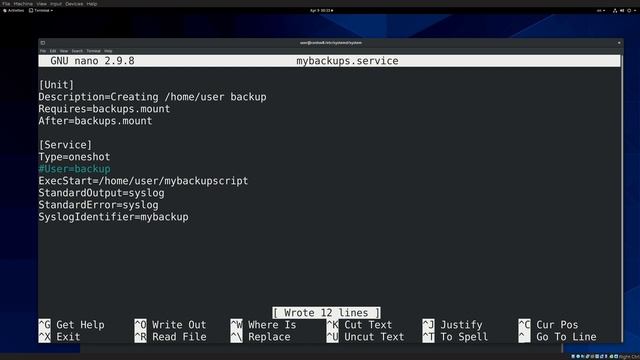Click the terminal window icon in title bar
This screenshot has height=360, width=640.
43,43
